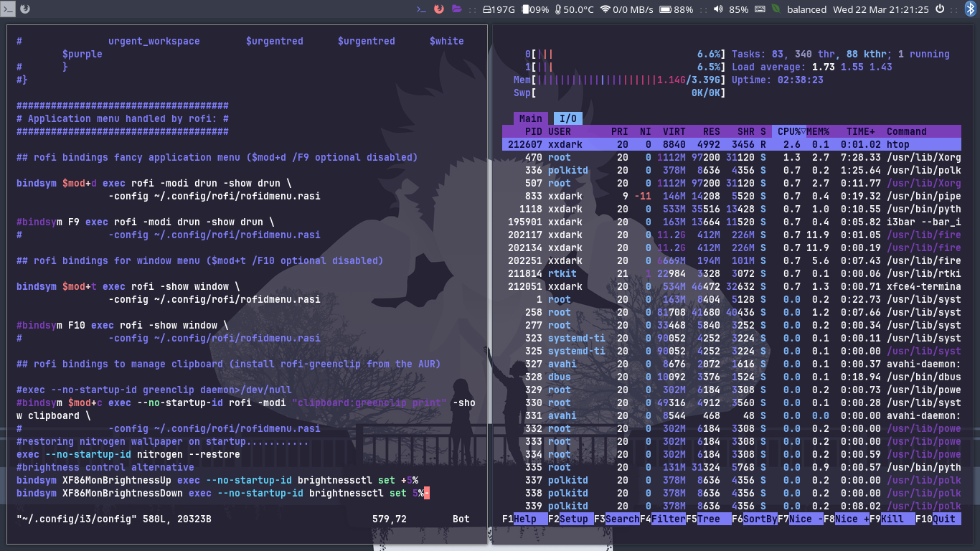
Task: Click the F7 Nice - button
Action: (801, 519)
